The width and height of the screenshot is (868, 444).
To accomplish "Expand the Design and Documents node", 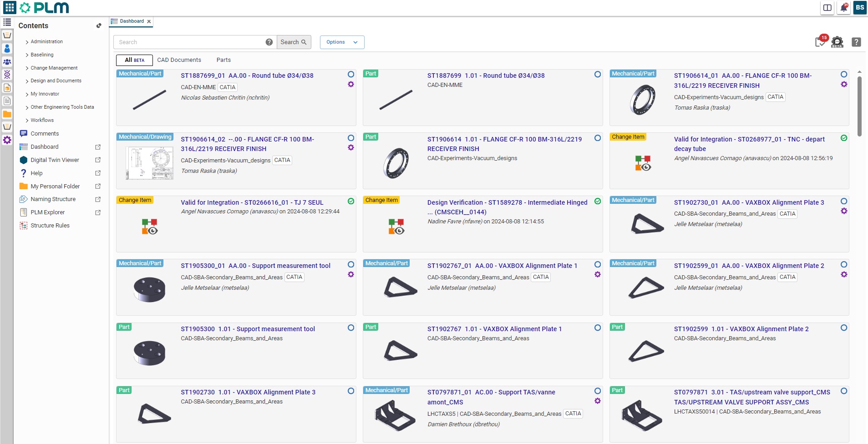I will (27, 81).
